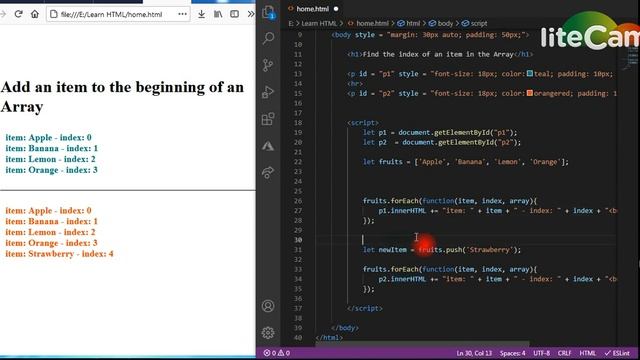The height and width of the screenshot is (360, 640).
Task: Open the orangered color picker swatch
Action: 530,93
